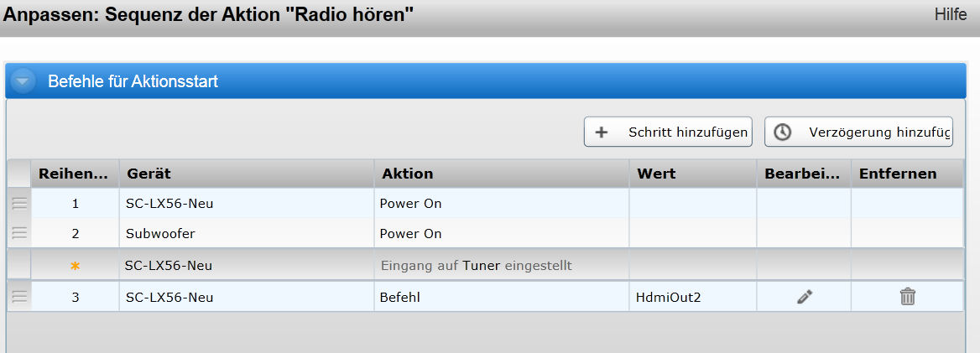Click the plus icon on Schritt hinzufügen
The image size is (980, 353).
pos(601,132)
